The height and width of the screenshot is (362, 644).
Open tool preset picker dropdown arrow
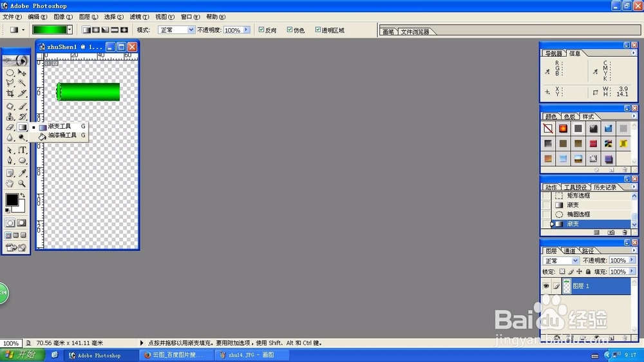point(23,30)
